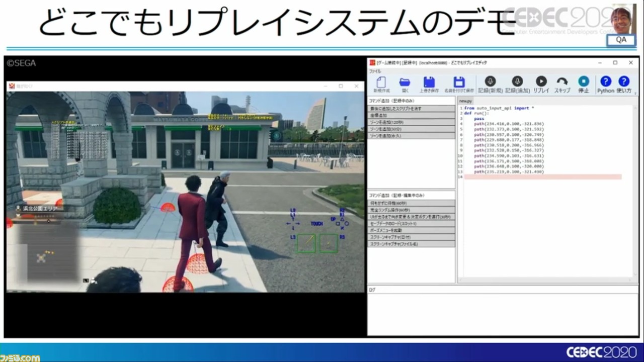Select 最後に追加したスクリプトを消す command
Viewport: 644px width, 362px height.
tap(412, 108)
